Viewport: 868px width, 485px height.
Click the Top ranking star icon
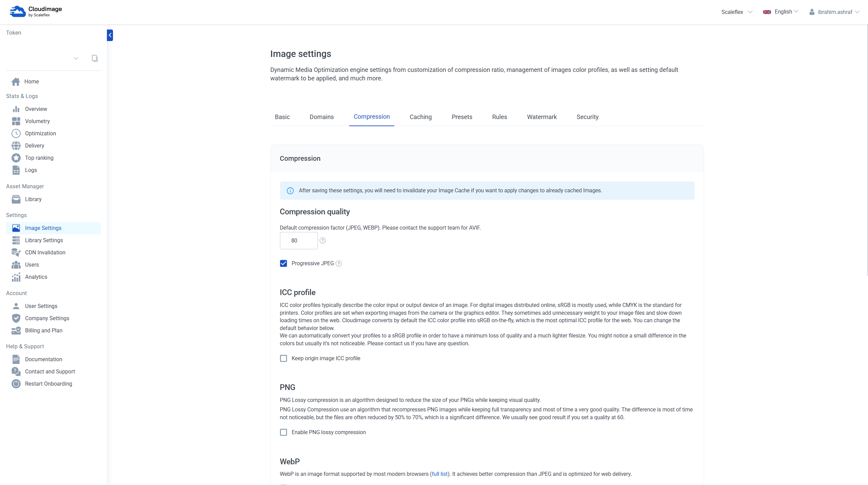[x=16, y=158]
